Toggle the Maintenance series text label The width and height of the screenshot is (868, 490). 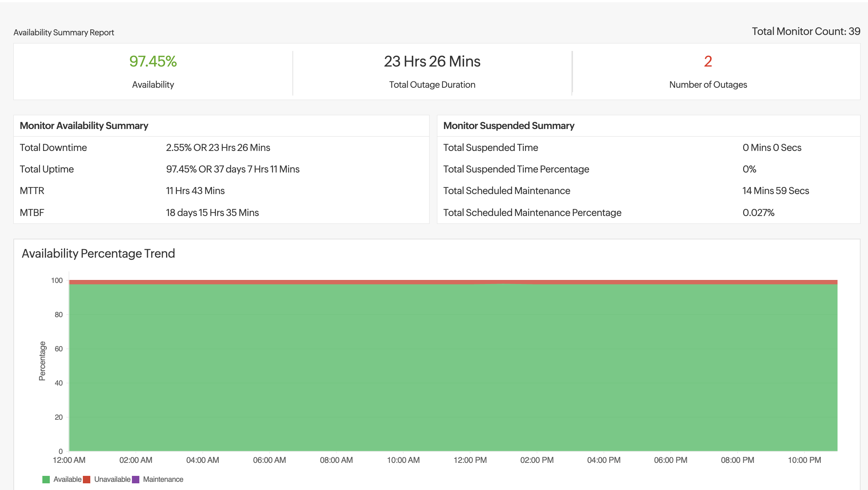pyautogui.click(x=163, y=480)
